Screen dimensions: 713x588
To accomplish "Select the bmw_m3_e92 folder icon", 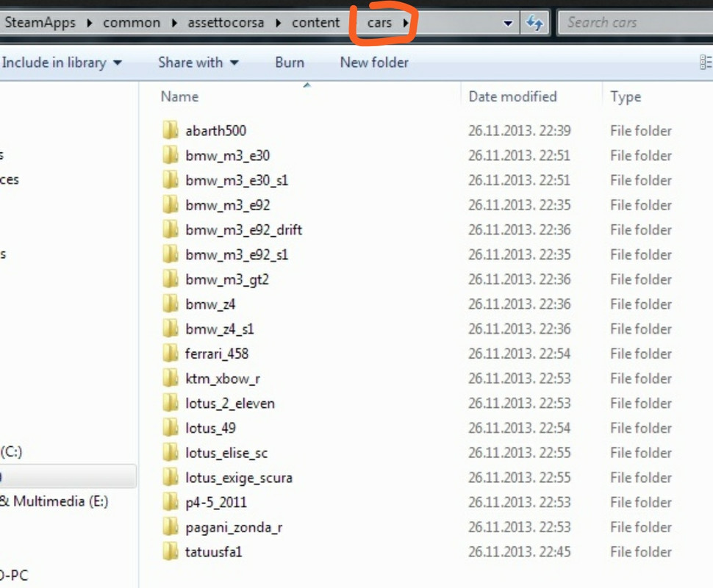I will 170,205.
